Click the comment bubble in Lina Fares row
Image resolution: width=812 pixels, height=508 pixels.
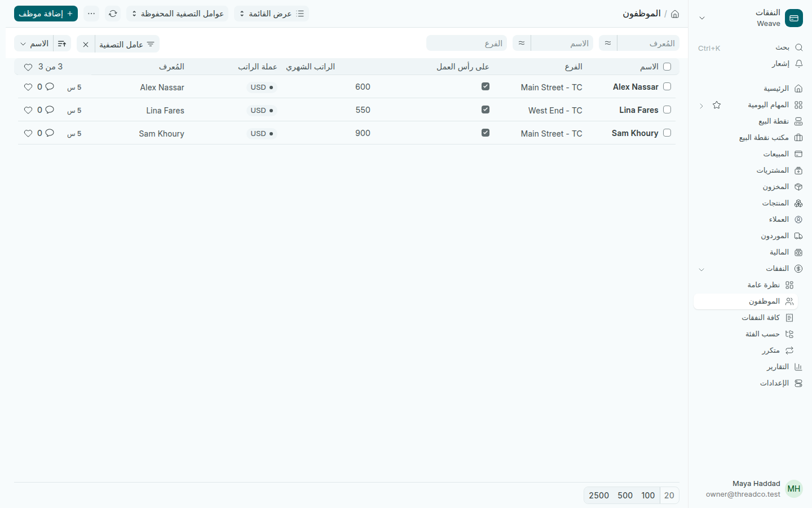click(50, 110)
